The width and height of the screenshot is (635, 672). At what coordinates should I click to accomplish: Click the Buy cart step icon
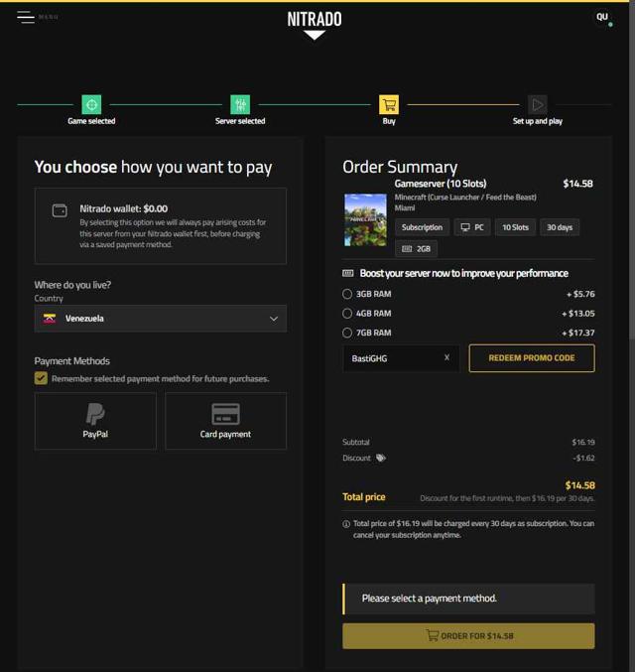point(389,104)
